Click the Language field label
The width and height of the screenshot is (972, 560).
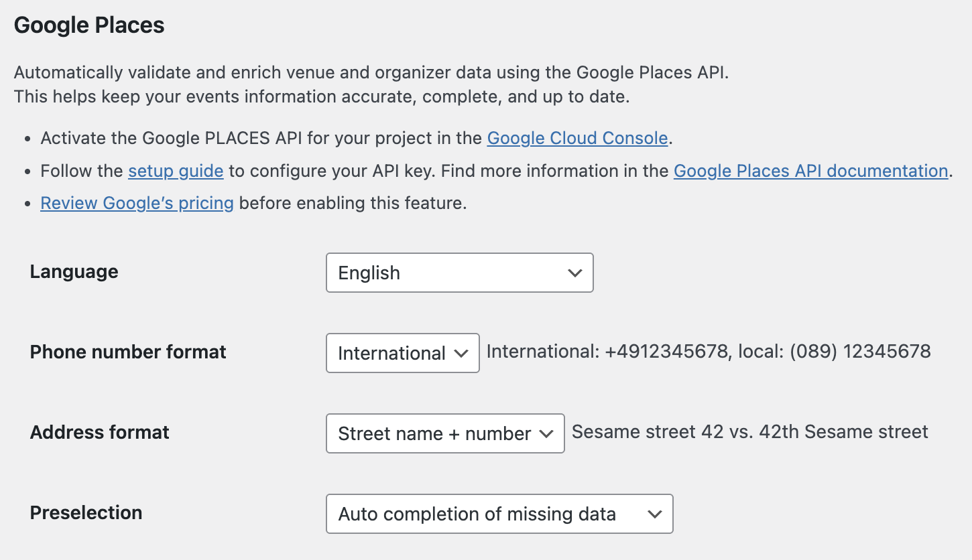(x=74, y=271)
